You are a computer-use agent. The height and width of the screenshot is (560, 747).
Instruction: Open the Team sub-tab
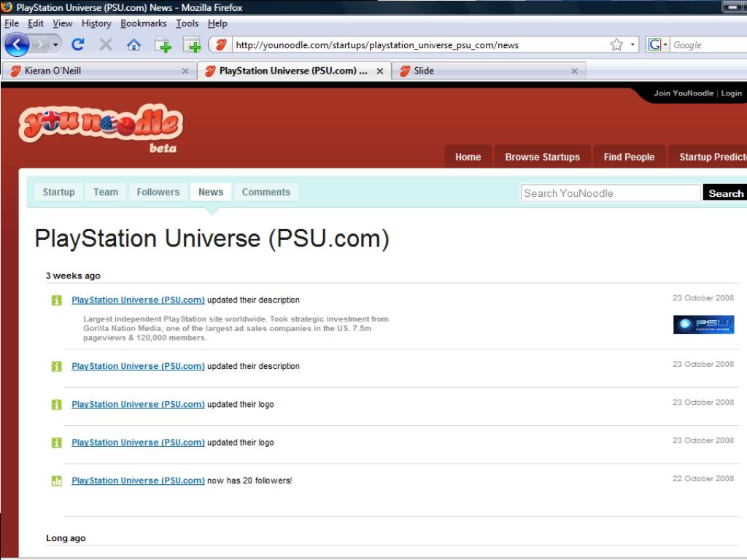click(x=106, y=192)
